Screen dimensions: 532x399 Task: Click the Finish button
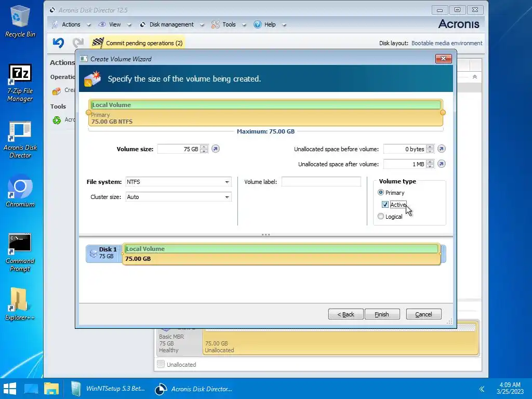pos(382,314)
